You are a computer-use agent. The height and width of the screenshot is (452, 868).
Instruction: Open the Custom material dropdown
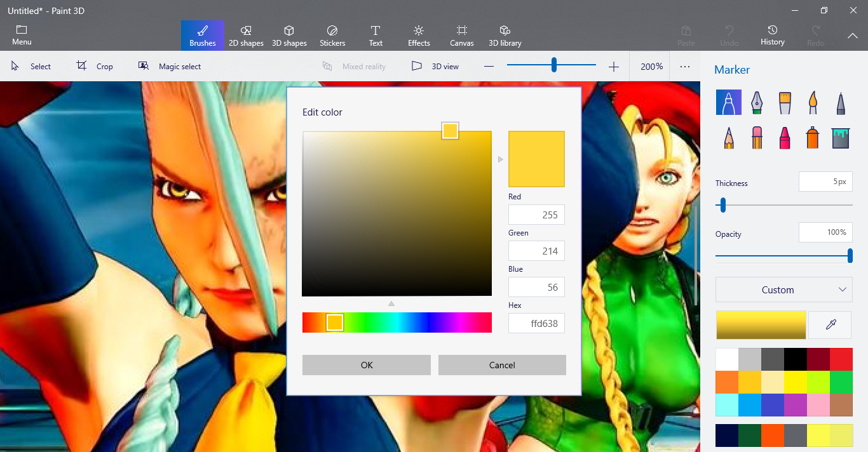[x=783, y=289]
